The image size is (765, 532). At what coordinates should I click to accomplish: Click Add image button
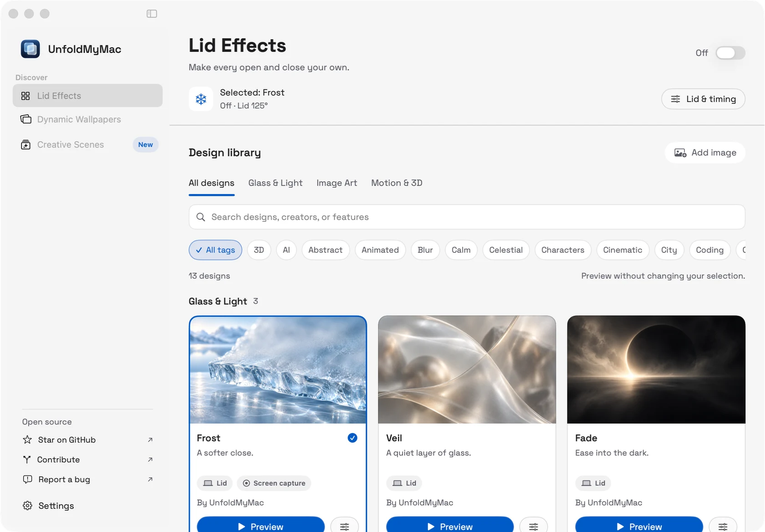click(x=705, y=153)
